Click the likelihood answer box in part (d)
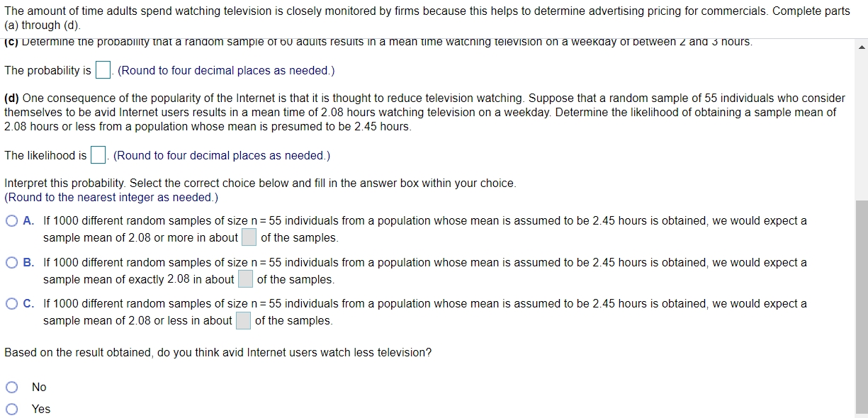 click(x=98, y=154)
